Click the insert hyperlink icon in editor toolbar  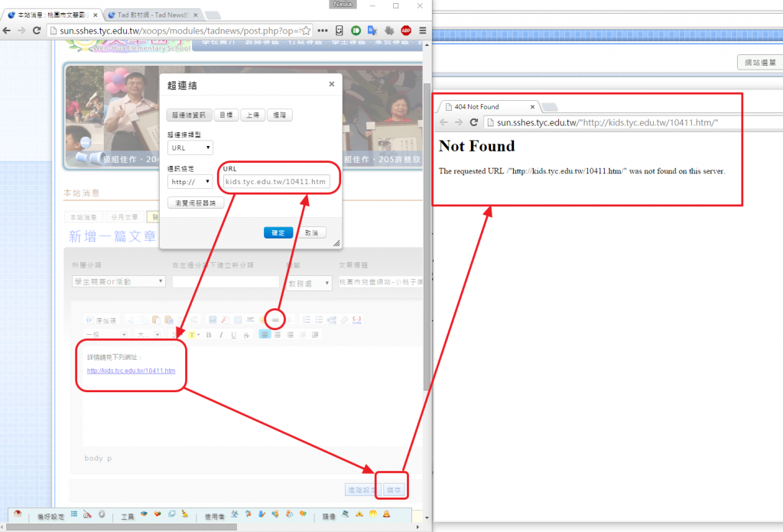tap(275, 319)
